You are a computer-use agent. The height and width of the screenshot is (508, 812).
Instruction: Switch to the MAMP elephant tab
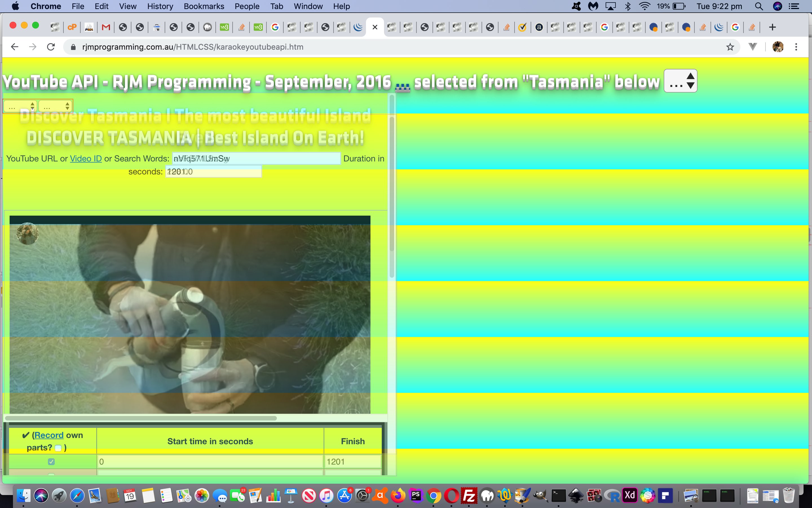(207, 27)
